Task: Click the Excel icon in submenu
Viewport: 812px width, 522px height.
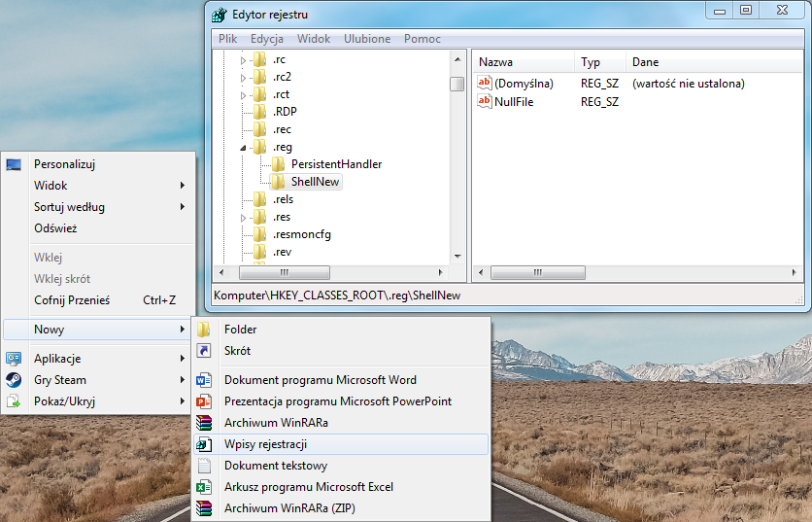Action: click(204, 487)
